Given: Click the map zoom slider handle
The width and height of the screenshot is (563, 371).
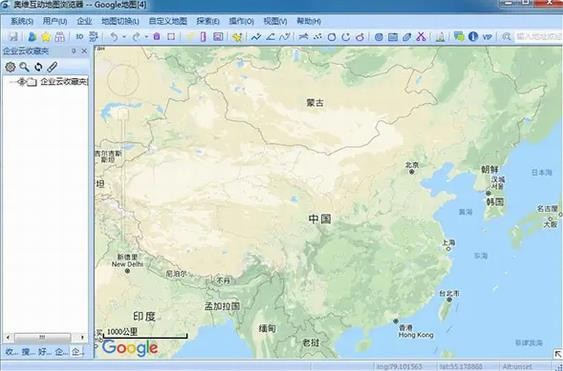Looking at the screenshot, I should pyautogui.click(x=123, y=114).
